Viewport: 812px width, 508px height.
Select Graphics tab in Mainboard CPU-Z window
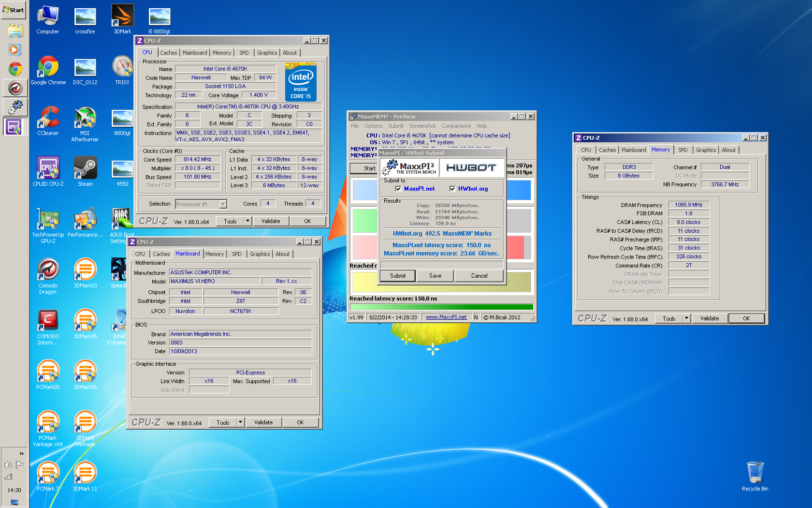pos(260,254)
